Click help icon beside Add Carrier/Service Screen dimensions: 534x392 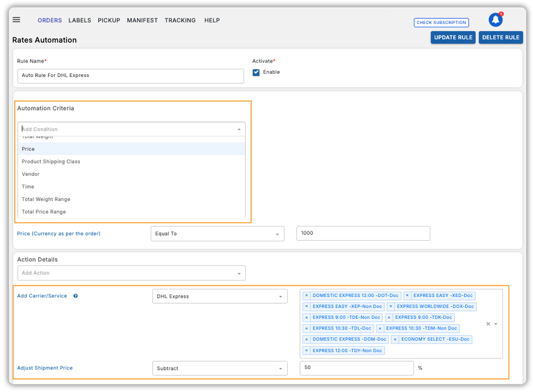pos(75,296)
